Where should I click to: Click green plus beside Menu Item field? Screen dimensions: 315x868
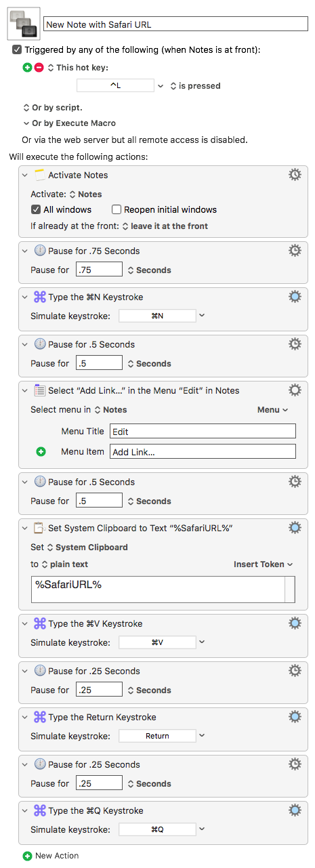pos(41,451)
